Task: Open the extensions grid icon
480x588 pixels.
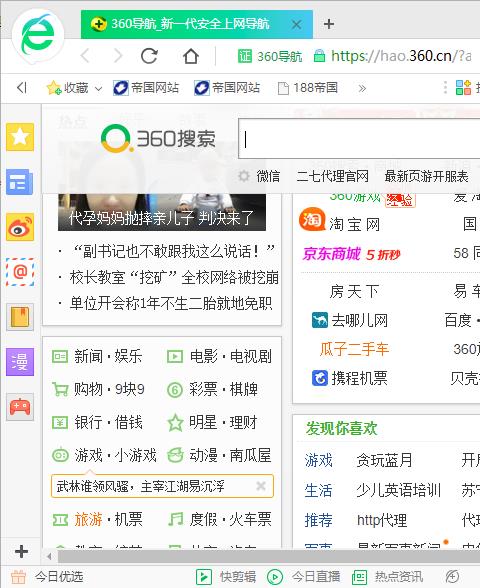Action: (464, 88)
